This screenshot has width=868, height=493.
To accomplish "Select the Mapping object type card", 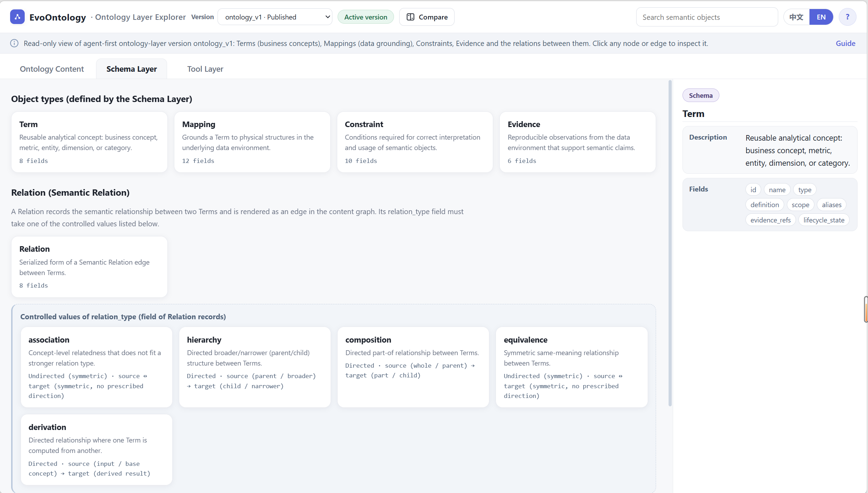I will [x=252, y=142].
